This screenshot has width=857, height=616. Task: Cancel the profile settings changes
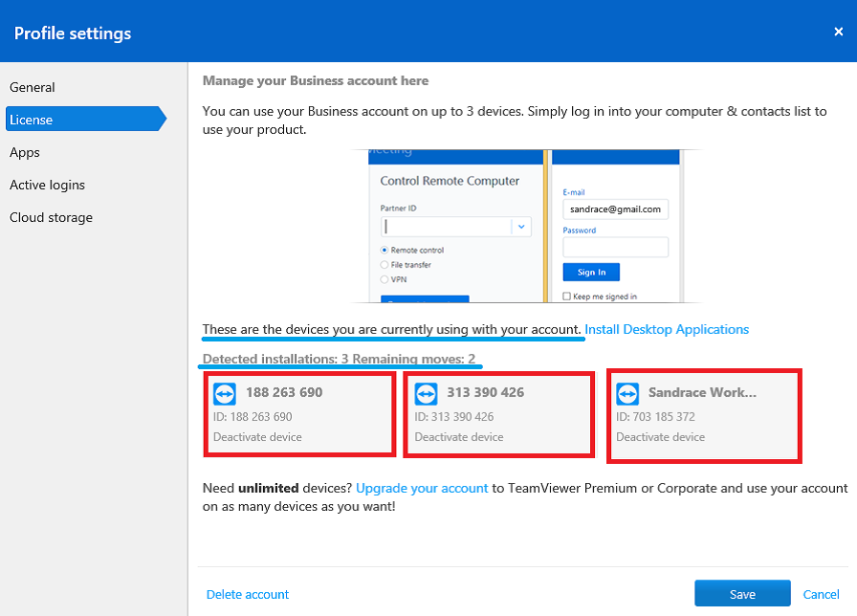[x=821, y=595]
